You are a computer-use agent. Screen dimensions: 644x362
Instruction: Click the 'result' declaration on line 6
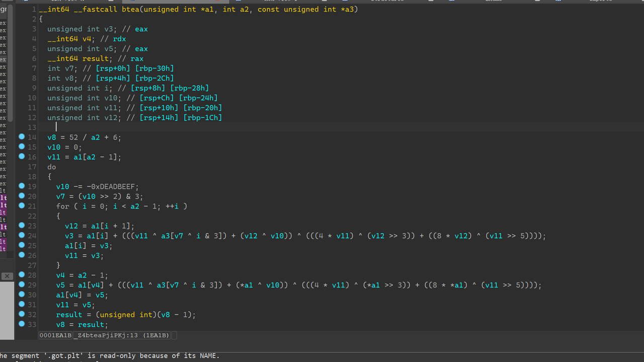click(95, 59)
